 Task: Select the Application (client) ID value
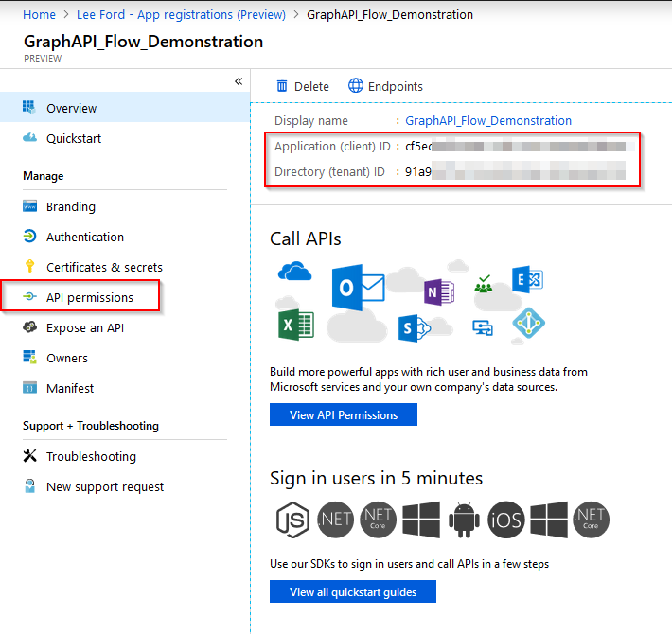515,146
